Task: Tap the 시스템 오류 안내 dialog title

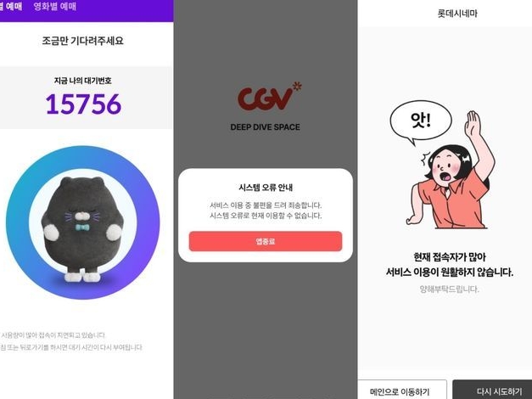Action: coord(266,188)
